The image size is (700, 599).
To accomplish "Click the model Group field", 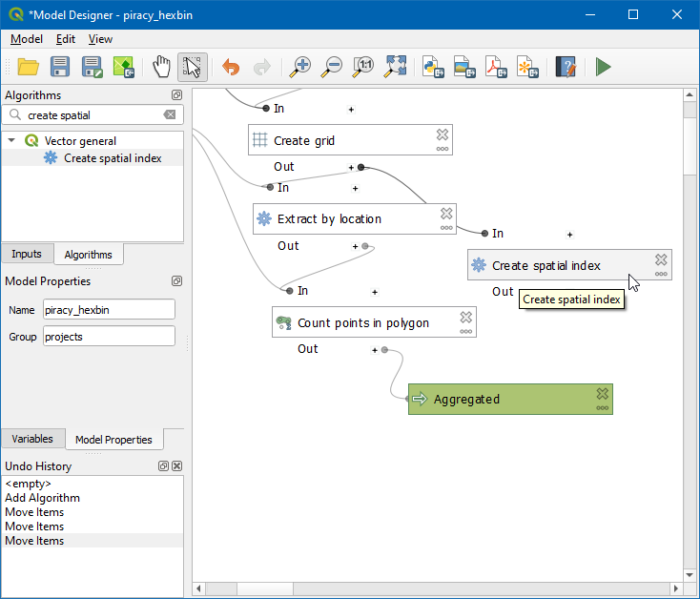I will coord(109,337).
